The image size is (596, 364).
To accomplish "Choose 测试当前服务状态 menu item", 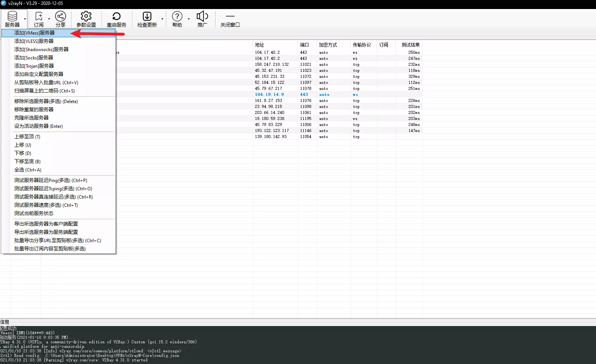I will [x=58, y=214].
